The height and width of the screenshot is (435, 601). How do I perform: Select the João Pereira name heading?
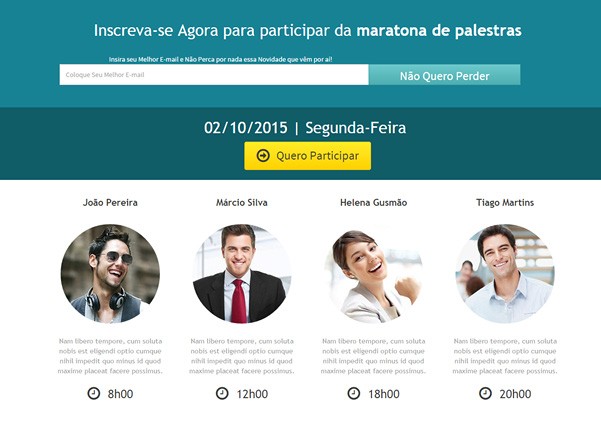click(x=110, y=203)
